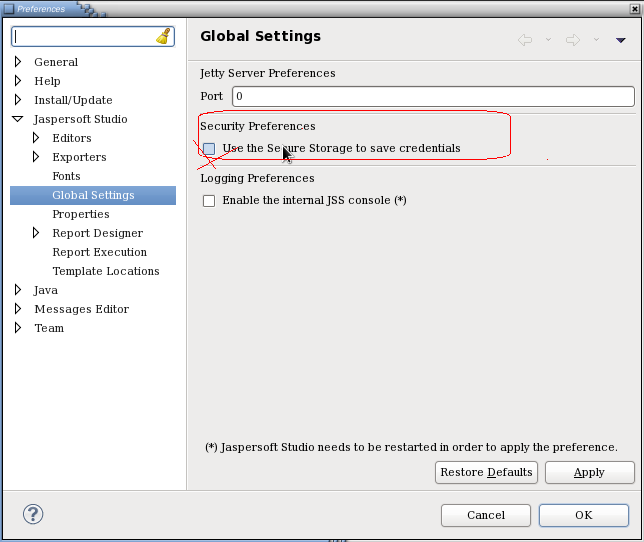This screenshot has height=542, width=644.
Task: Select Messages Editor category
Action: [x=81, y=309]
